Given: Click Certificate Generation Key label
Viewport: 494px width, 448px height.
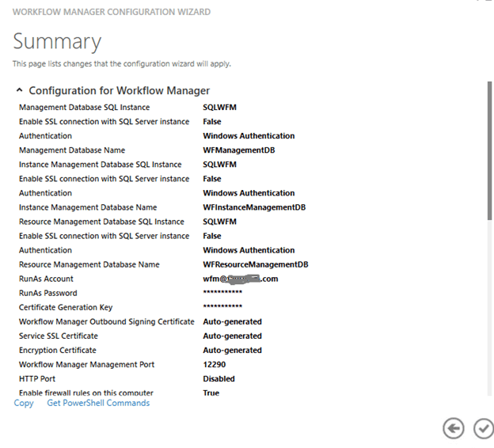Looking at the screenshot, I should click(x=66, y=307).
